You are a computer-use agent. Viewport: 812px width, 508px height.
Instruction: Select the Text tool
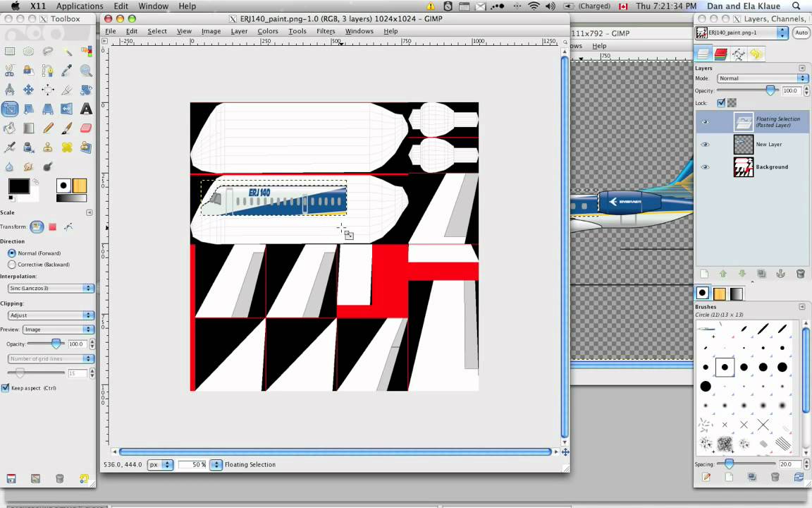(87, 109)
